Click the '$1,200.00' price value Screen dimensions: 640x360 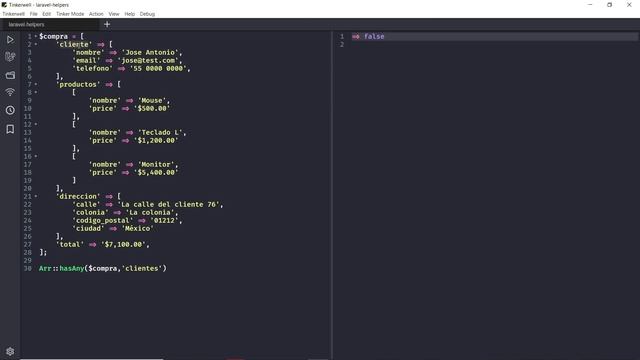(156, 140)
